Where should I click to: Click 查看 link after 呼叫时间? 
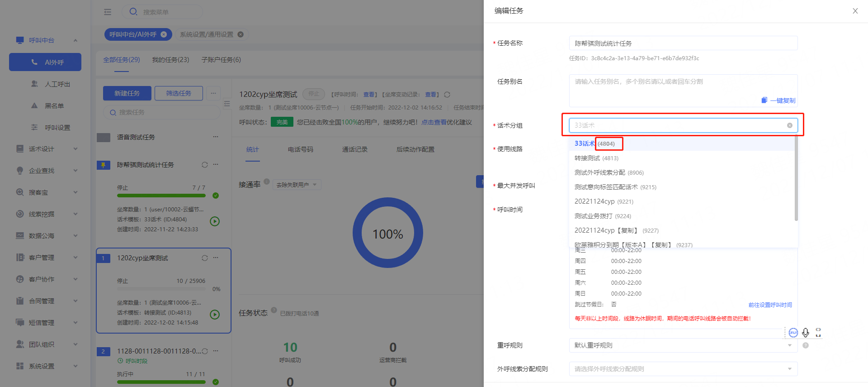369,95
